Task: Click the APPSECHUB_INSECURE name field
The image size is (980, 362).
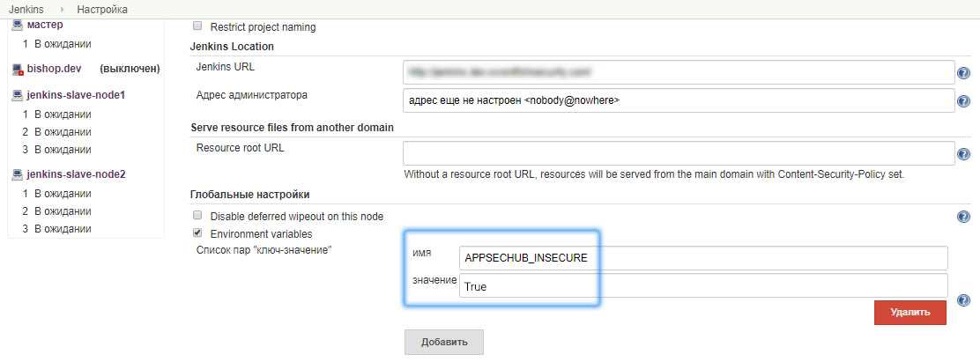Action: point(702,257)
